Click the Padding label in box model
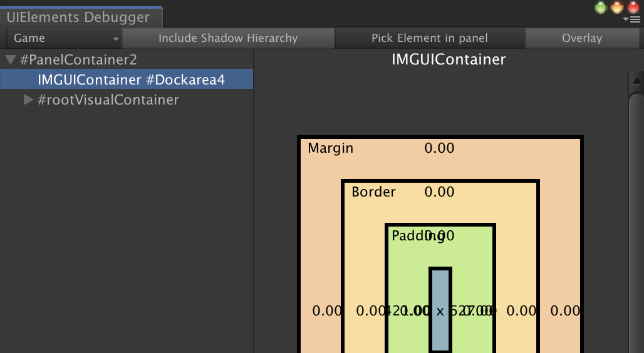644x353 pixels. click(418, 236)
